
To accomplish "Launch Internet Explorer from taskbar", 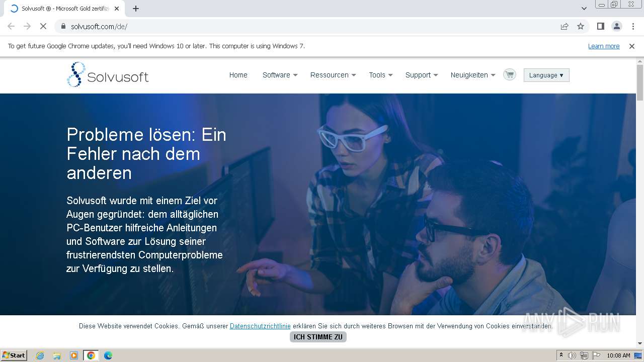I will tap(40, 355).
